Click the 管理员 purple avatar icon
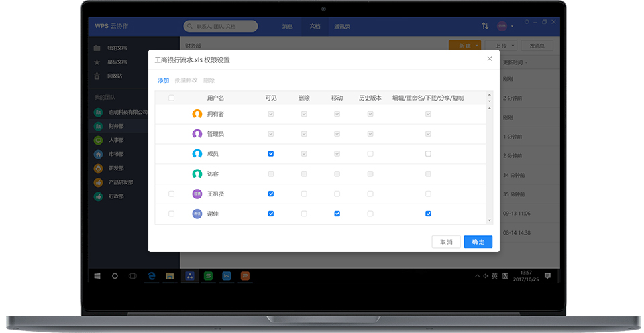644x333 pixels. (x=197, y=134)
